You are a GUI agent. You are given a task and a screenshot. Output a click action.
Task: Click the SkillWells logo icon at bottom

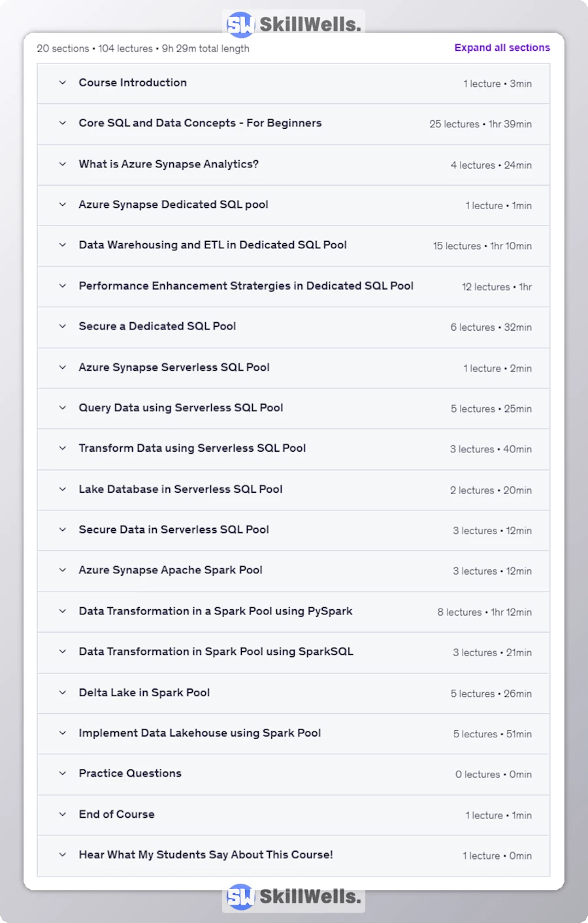[240, 897]
